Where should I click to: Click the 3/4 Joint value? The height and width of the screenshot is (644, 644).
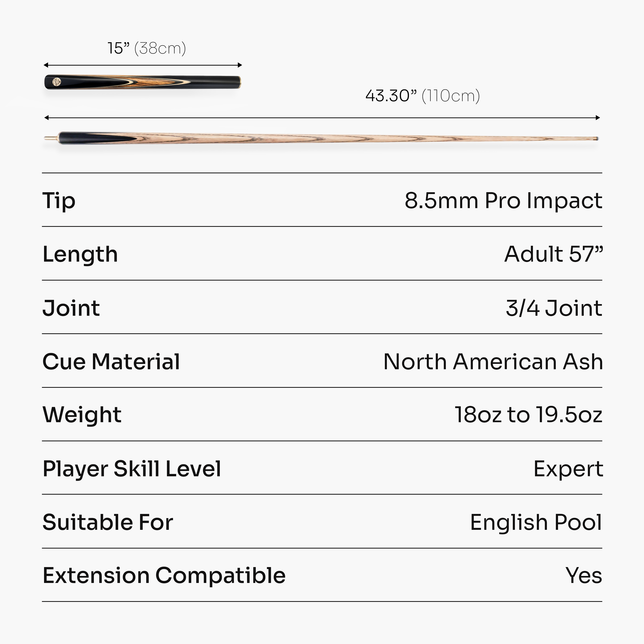[x=554, y=308]
